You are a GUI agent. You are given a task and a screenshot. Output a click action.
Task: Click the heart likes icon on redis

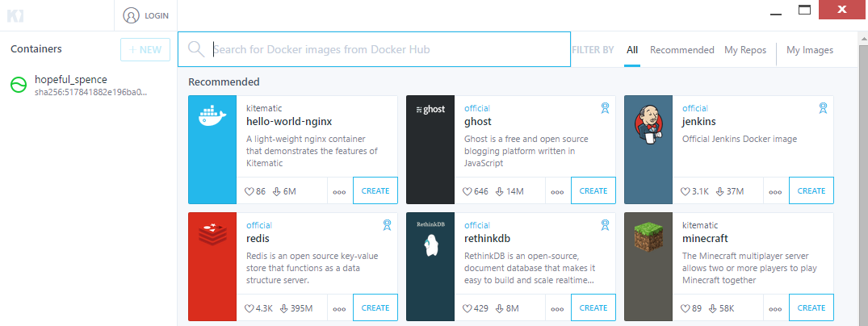[x=249, y=308]
